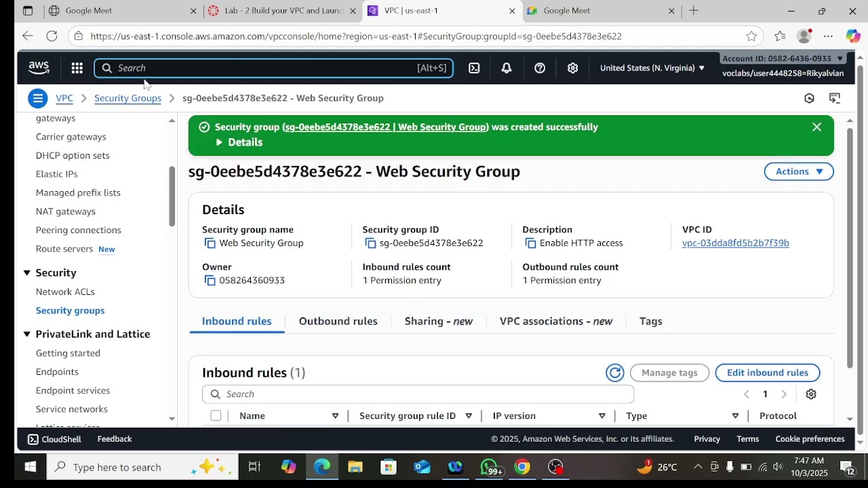Open the Sharing - new tab
Viewport: 868px width, 488px height.
coord(439,321)
